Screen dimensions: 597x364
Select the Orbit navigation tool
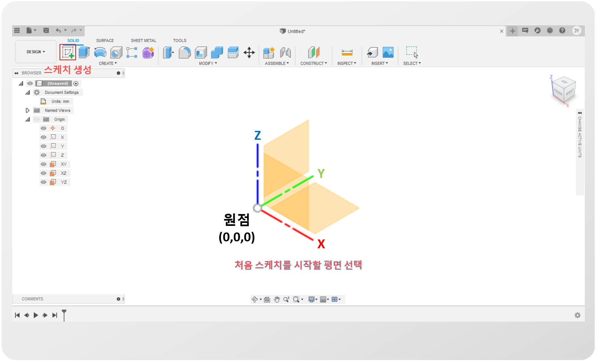pyautogui.click(x=255, y=299)
